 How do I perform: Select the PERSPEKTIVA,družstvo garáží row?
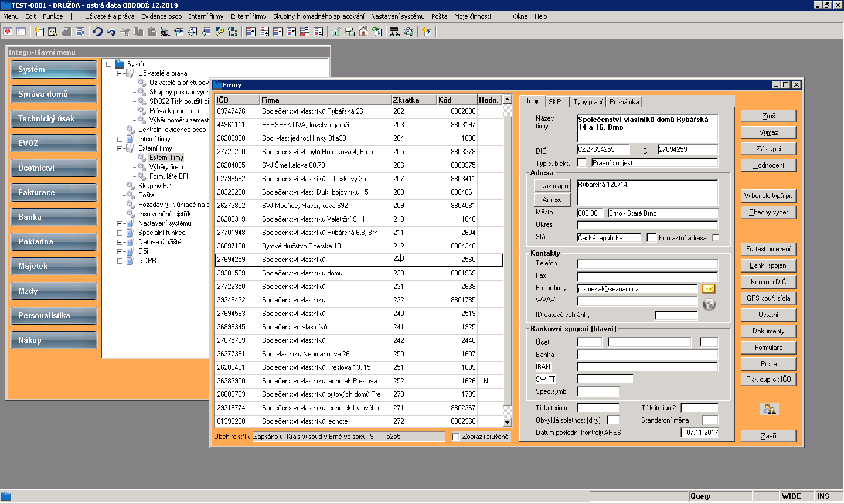[359, 125]
